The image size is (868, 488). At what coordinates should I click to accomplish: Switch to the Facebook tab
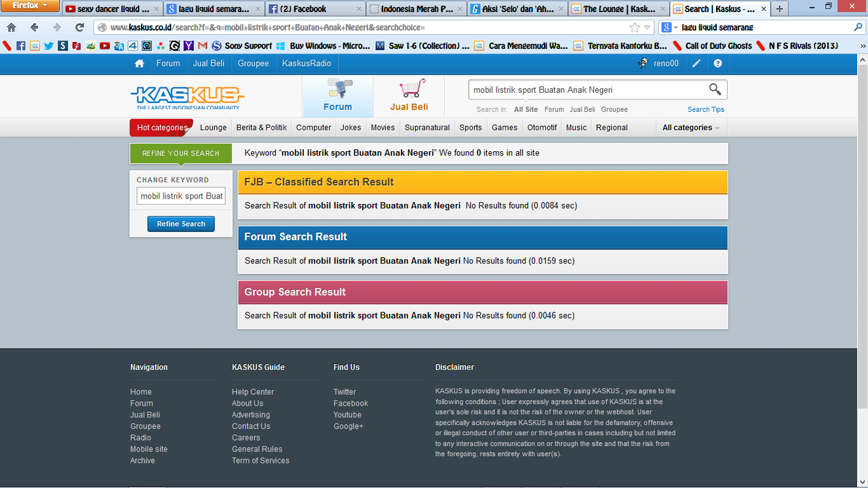click(315, 9)
